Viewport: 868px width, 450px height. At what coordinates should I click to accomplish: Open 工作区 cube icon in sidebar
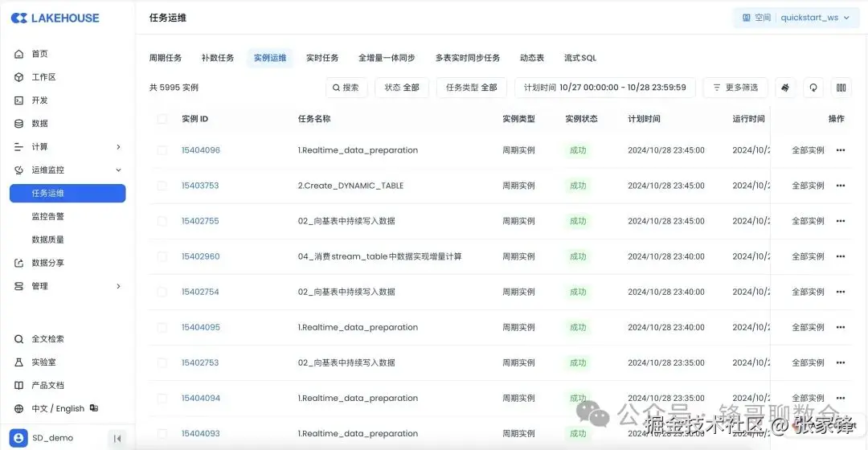pos(18,77)
